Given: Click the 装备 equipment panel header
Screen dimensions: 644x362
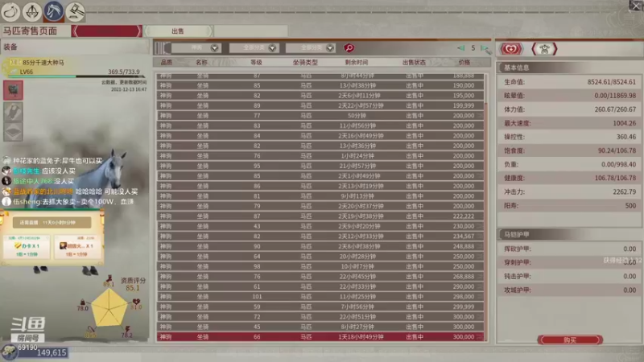Looking at the screenshot, I should click(75, 47).
